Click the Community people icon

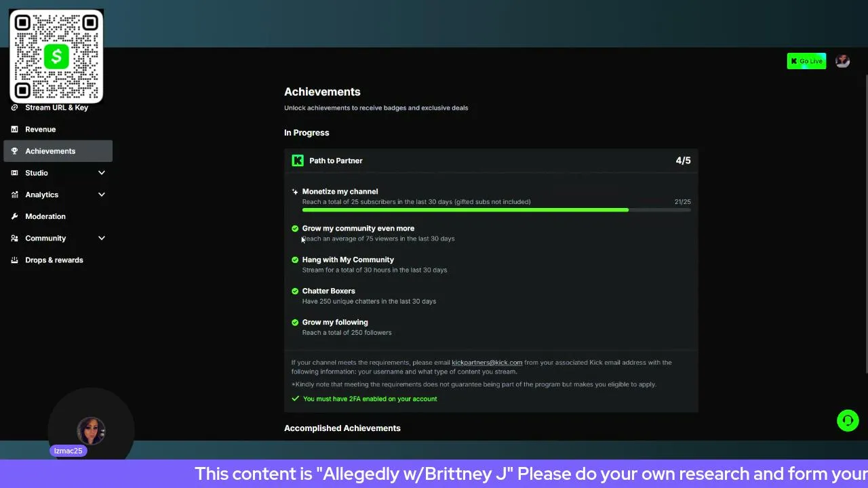point(14,238)
